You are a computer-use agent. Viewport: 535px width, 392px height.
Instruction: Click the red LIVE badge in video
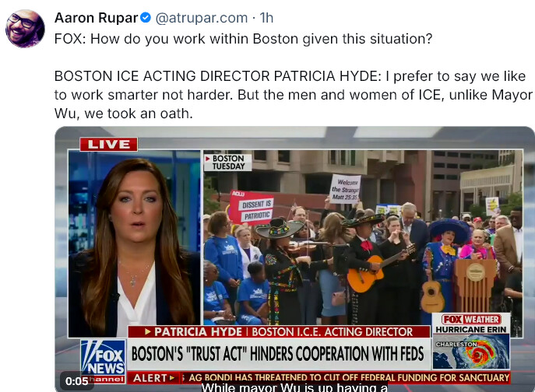(x=109, y=144)
